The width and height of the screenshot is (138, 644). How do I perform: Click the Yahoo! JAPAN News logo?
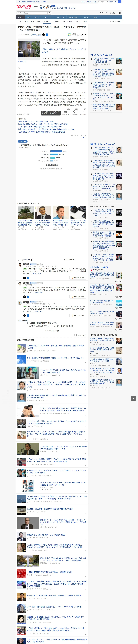27,7
